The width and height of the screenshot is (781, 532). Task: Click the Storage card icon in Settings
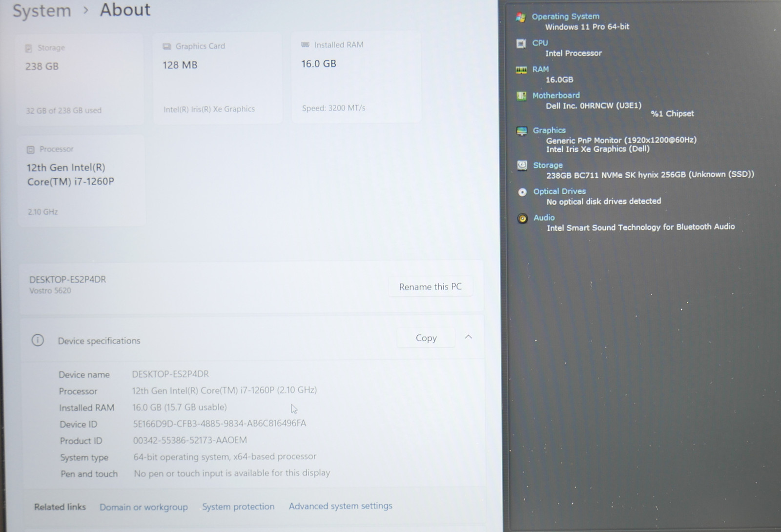pyautogui.click(x=28, y=48)
